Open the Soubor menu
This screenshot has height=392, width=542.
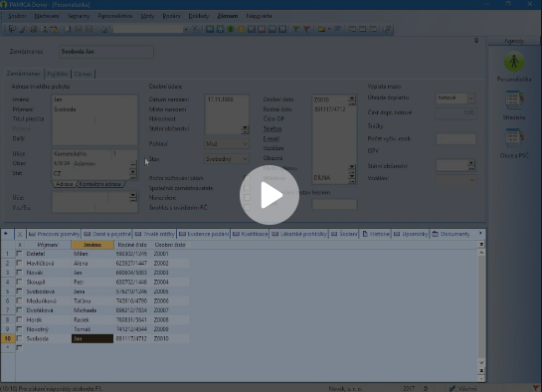(17, 16)
